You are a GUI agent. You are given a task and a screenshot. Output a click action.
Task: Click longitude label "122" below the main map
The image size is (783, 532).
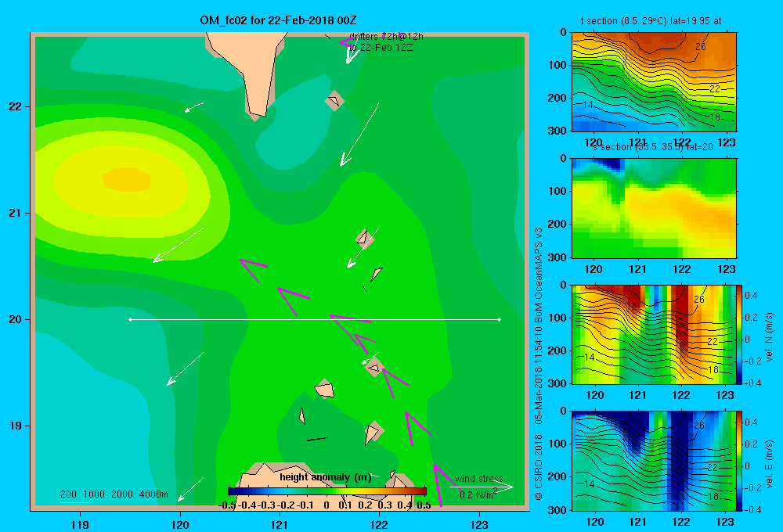coord(379,524)
